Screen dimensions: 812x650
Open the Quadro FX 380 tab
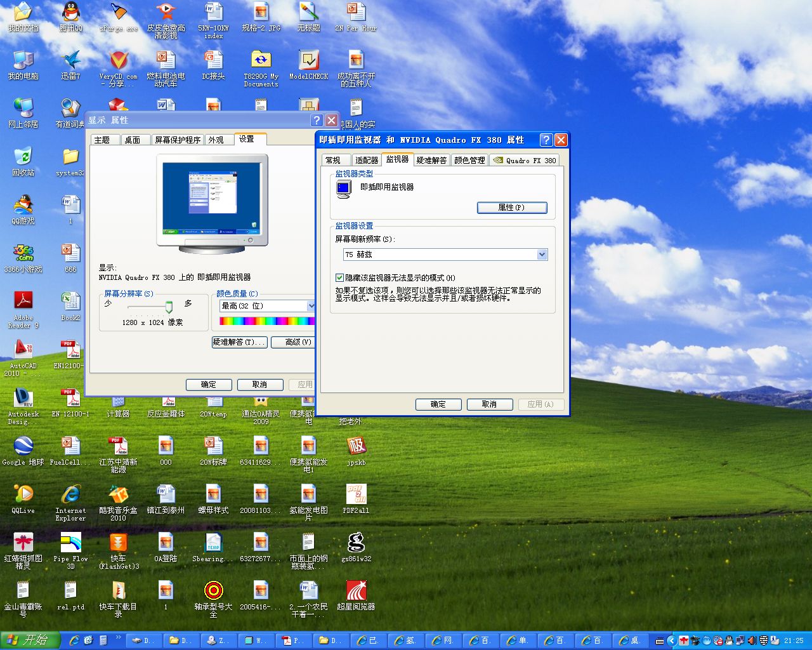coord(525,160)
